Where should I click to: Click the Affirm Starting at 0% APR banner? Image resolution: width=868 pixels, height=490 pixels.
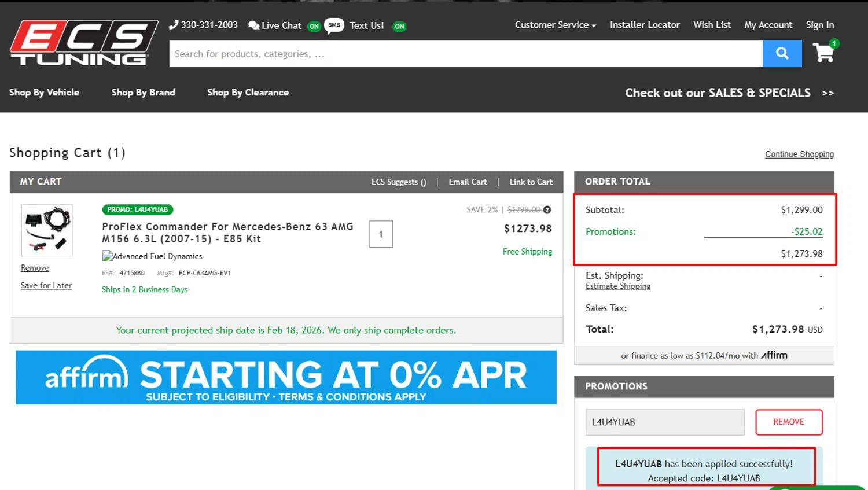click(286, 377)
